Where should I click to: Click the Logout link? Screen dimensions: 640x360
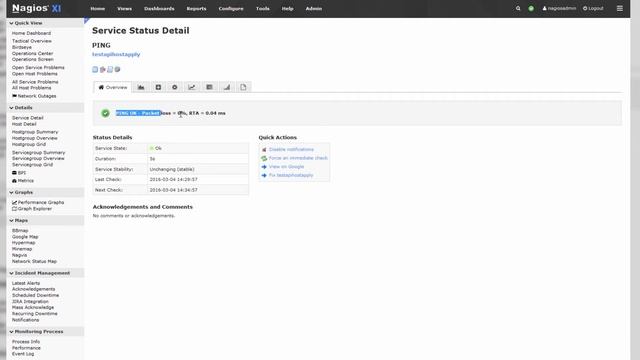593,8
